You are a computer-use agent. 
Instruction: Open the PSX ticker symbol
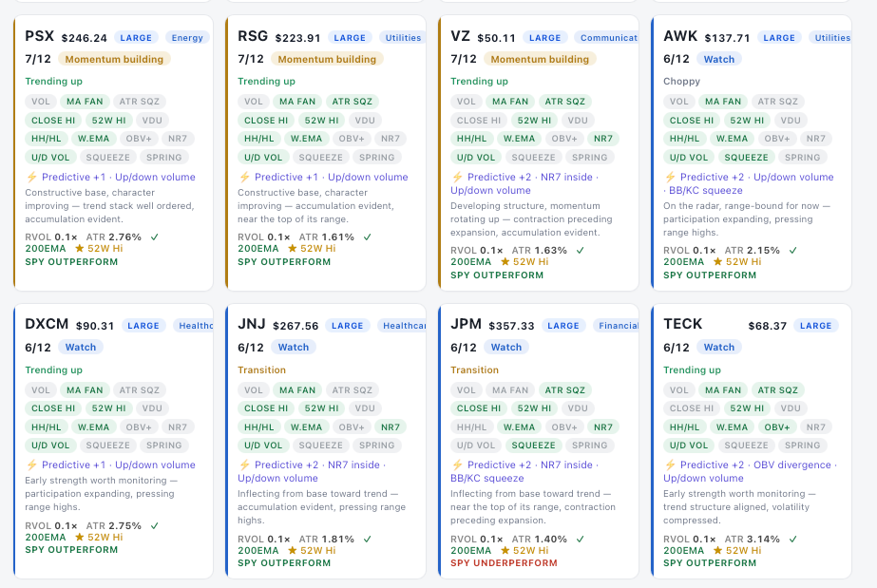click(x=40, y=36)
